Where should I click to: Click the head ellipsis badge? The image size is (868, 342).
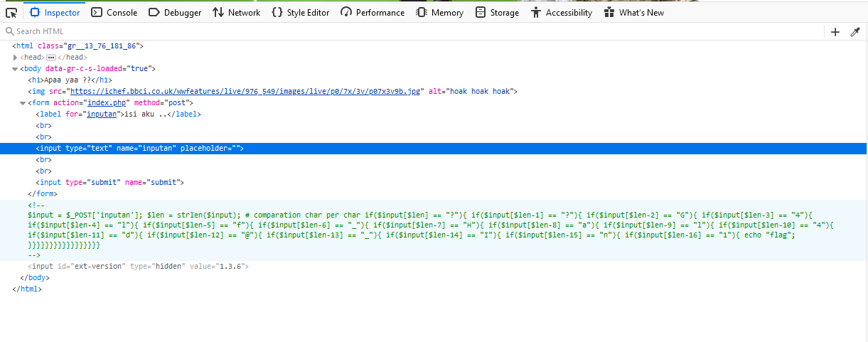(x=51, y=57)
